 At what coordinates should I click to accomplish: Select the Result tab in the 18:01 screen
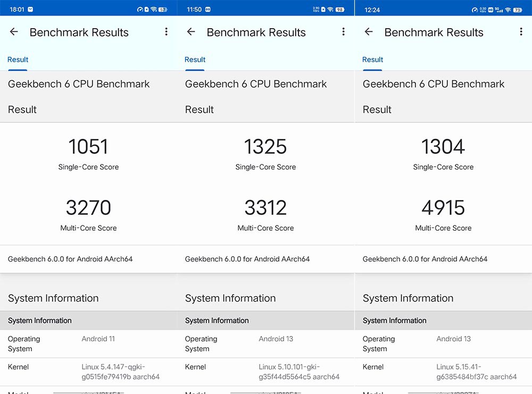pyautogui.click(x=18, y=60)
